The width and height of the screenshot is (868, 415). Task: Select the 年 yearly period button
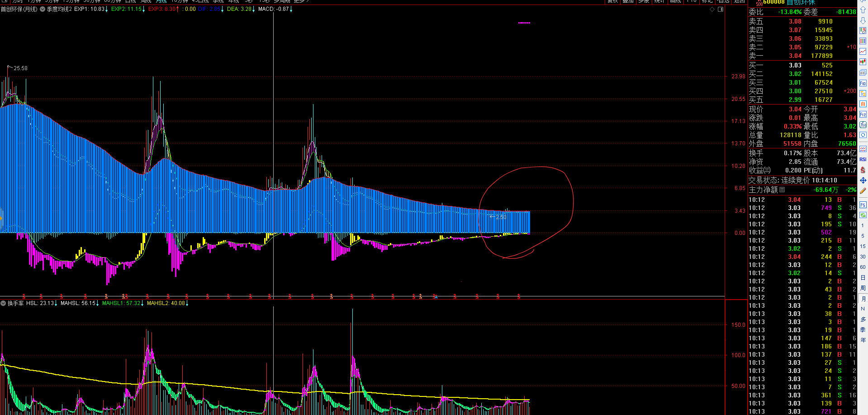(x=863, y=340)
